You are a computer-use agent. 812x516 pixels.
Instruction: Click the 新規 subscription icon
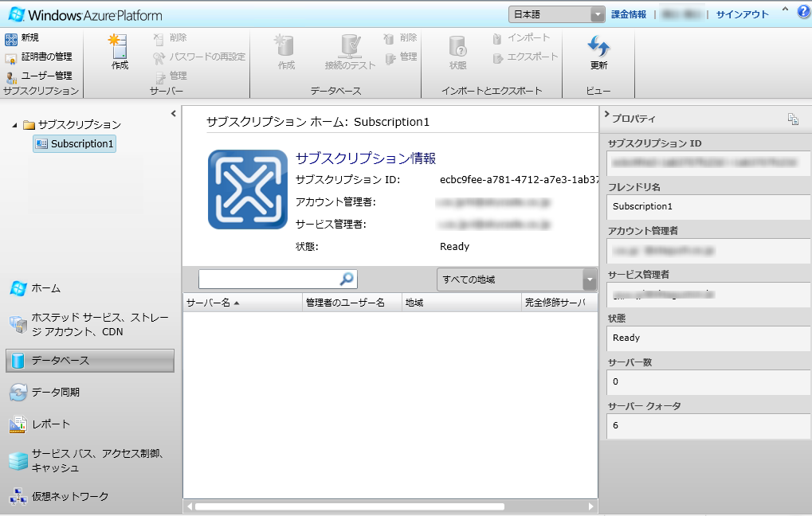click(11, 39)
